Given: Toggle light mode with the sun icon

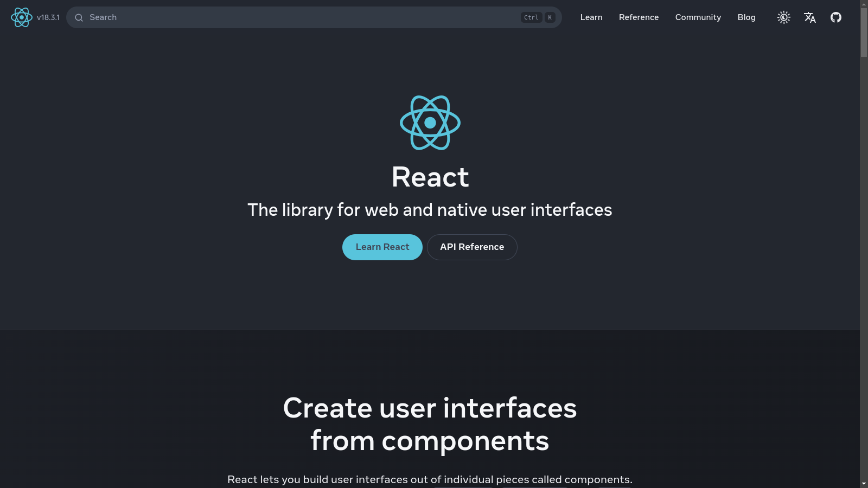Looking at the screenshot, I should (783, 17).
